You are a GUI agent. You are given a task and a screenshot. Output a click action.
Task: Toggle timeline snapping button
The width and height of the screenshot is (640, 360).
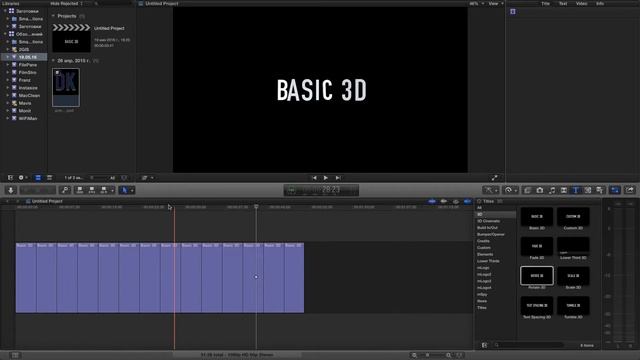pyautogui.click(x=467, y=202)
